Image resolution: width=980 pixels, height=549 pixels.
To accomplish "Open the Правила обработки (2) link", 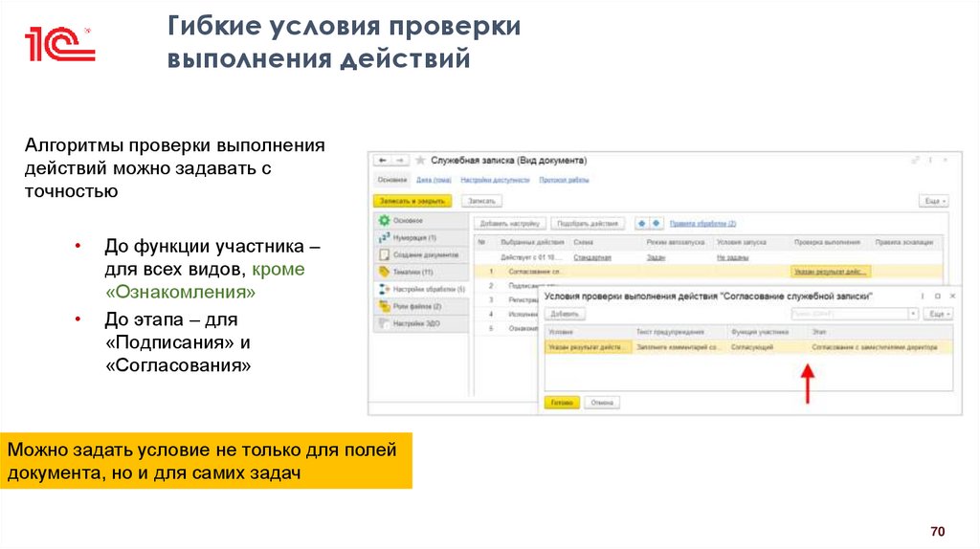I will click(702, 223).
